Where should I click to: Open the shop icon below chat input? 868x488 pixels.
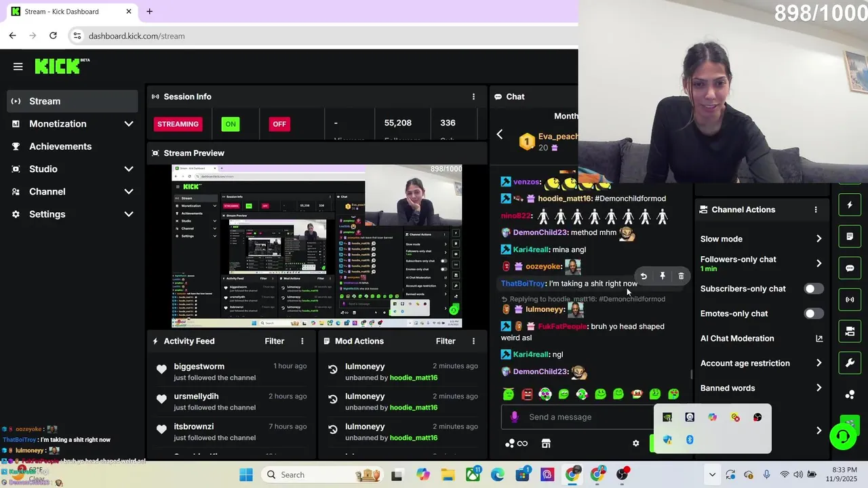click(546, 443)
